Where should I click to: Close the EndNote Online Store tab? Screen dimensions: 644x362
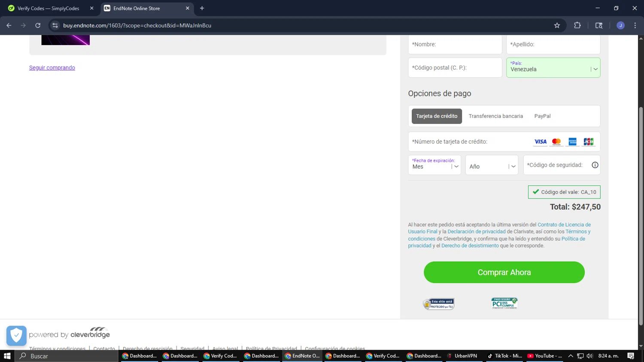pyautogui.click(x=187, y=8)
